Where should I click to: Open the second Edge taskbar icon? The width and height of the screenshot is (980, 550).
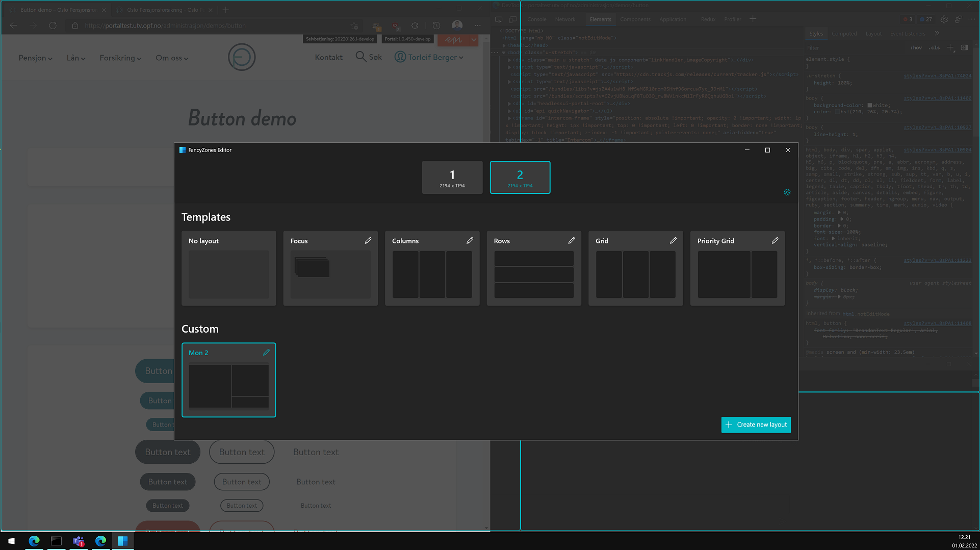point(100,541)
